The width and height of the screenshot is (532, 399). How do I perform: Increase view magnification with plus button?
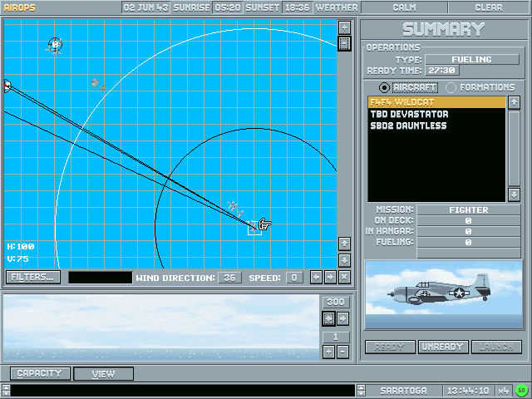pos(329,352)
